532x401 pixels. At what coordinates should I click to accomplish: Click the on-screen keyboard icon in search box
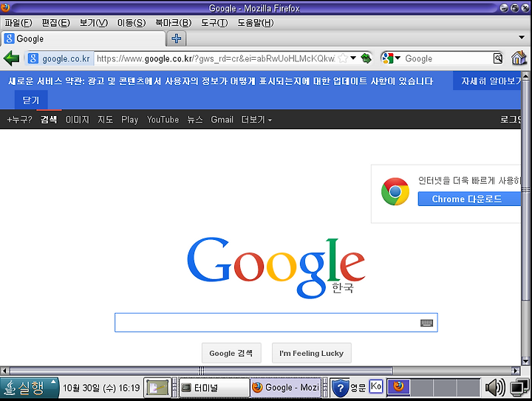(x=426, y=323)
